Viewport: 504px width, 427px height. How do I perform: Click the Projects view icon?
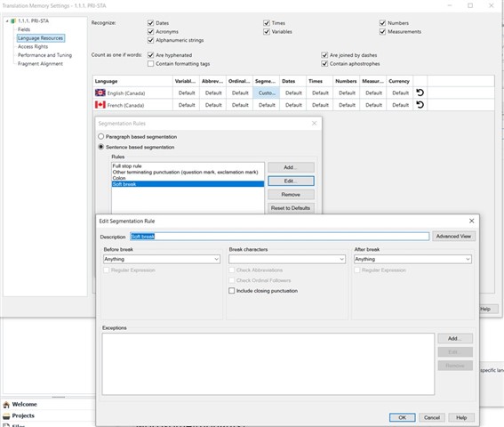[x=6, y=416]
